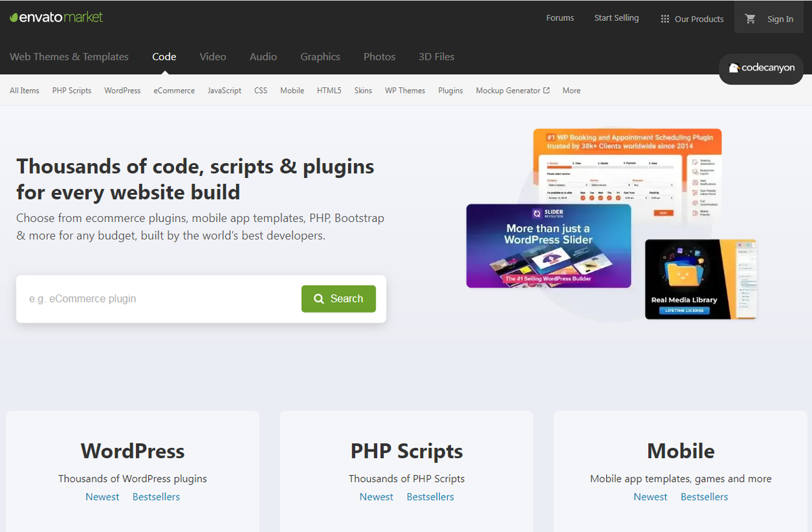Open the Skins category
Viewport: 812px width, 532px height.
(x=363, y=91)
